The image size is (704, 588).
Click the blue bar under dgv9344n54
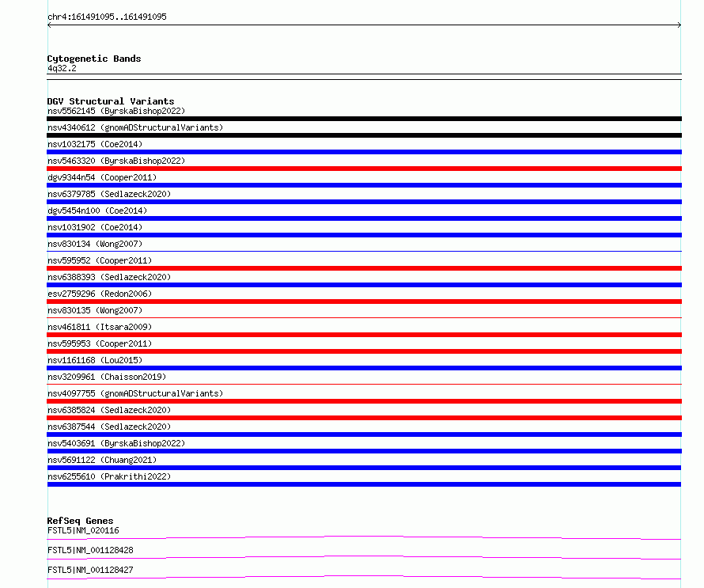364,185
